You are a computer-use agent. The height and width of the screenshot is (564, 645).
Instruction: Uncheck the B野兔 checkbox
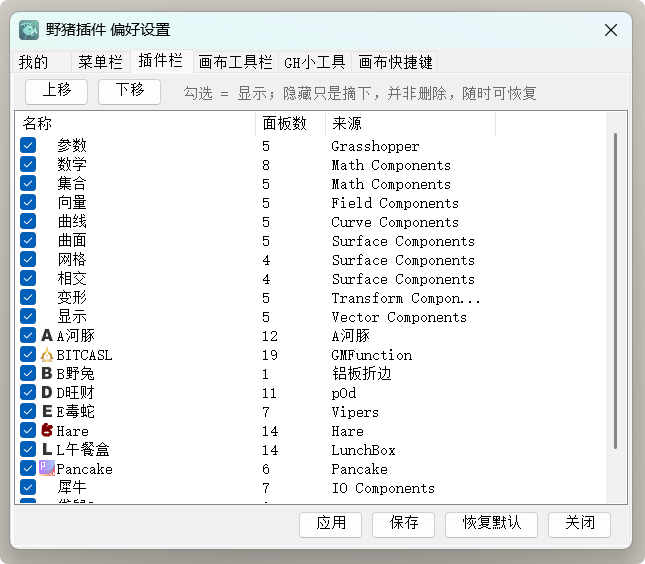coord(28,373)
